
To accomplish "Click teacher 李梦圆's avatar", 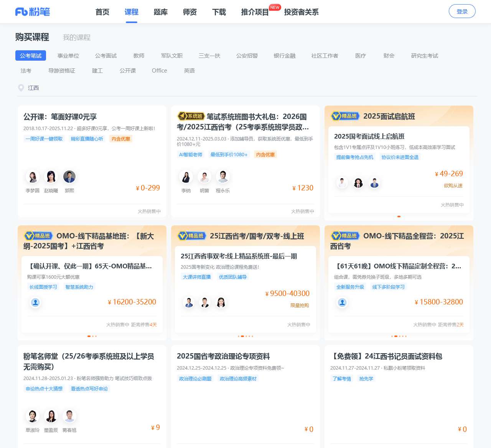I will coord(33,177).
